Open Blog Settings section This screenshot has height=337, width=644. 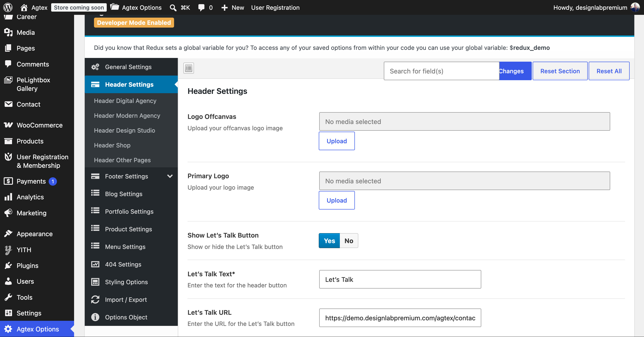(x=131, y=194)
